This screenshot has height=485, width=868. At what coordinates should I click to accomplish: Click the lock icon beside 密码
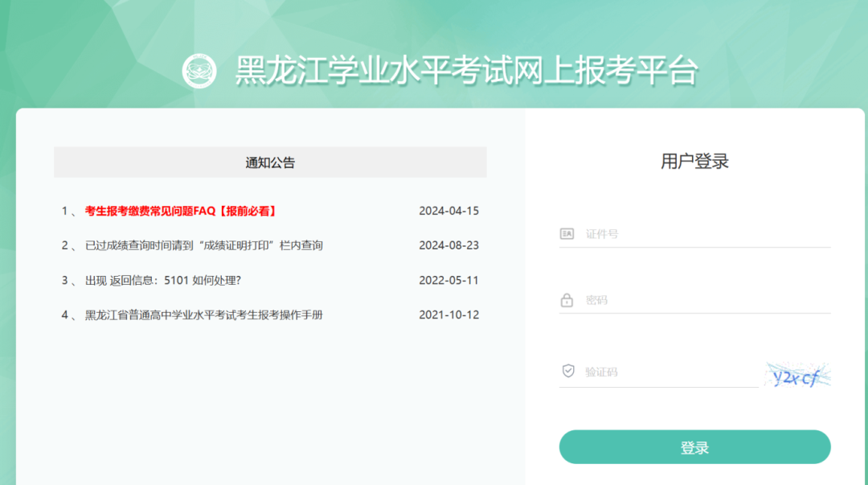[567, 300]
